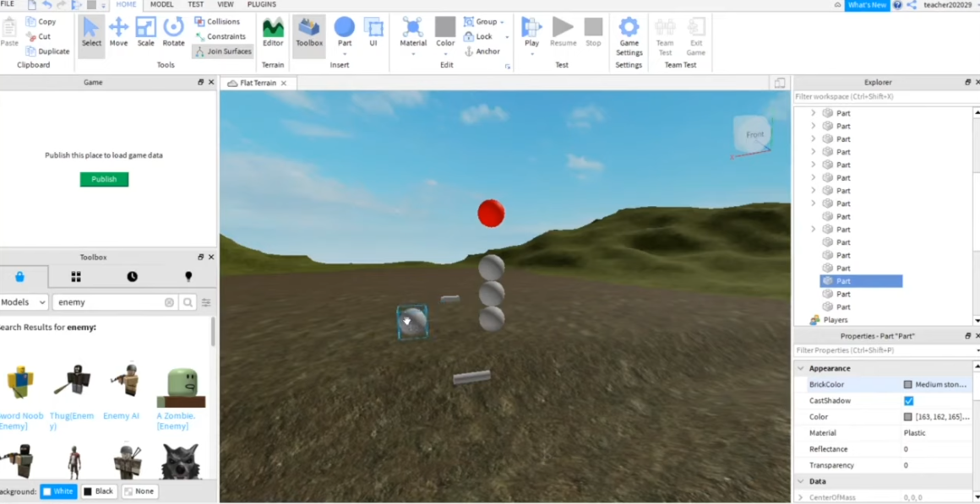Switch to the VIEW ribbon tab
Viewport: 980px width, 504px height.
tap(225, 4)
